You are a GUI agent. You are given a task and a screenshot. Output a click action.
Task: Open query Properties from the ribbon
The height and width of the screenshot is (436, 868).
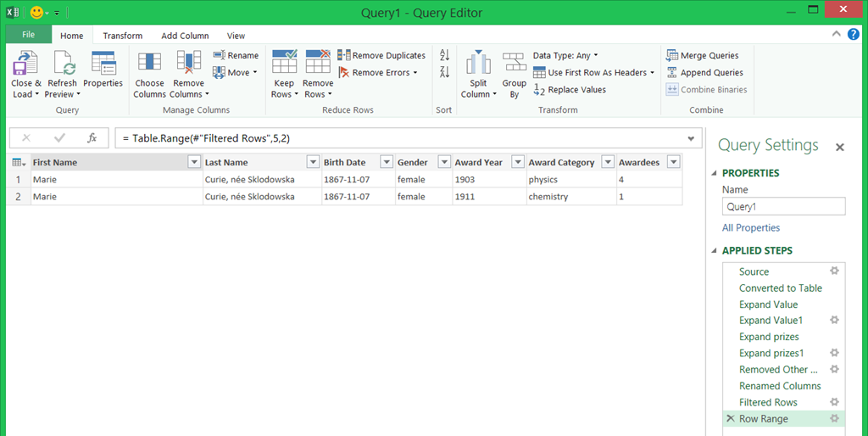[103, 64]
